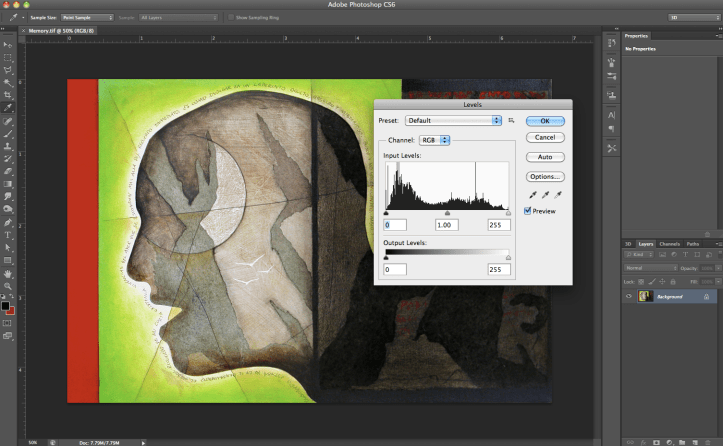Switch to the Channels tab

[x=669, y=244]
